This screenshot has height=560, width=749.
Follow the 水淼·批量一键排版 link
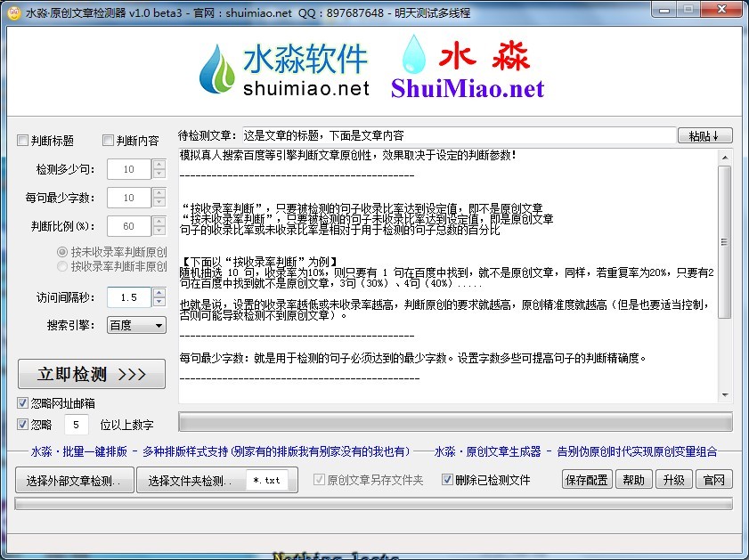pyautogui.click(x=79, y=451)
